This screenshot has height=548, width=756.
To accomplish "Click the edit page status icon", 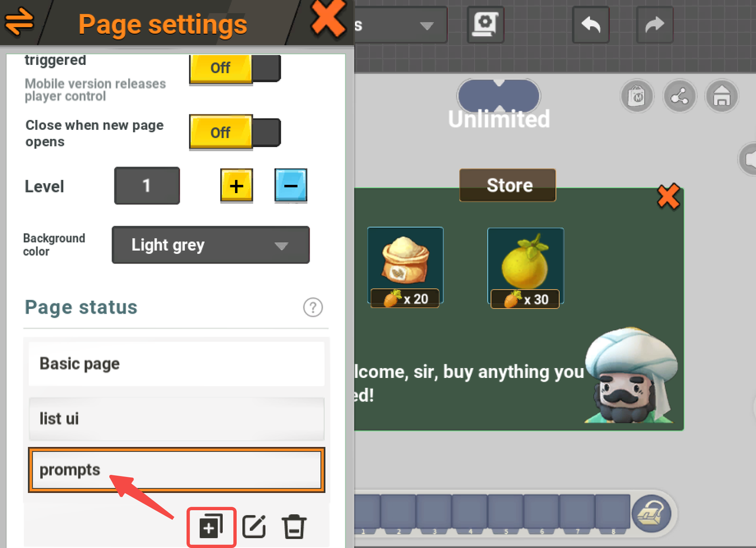I will tap(254, 526).
